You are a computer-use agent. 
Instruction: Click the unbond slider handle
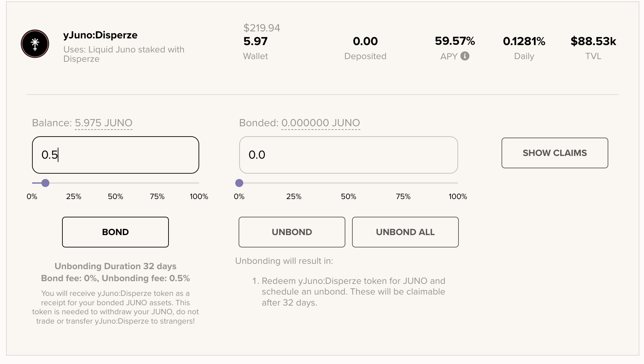point(239,183)
